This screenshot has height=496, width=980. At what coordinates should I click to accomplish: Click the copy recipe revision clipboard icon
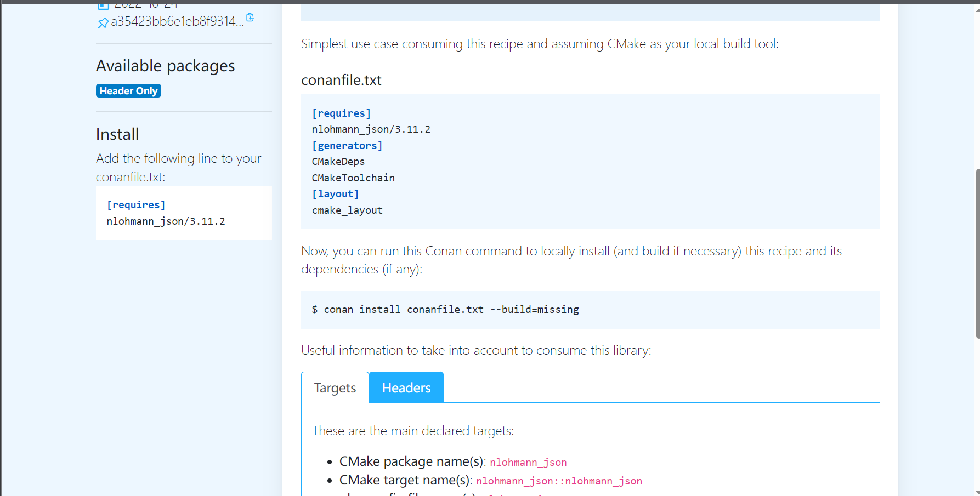(250, 18)
